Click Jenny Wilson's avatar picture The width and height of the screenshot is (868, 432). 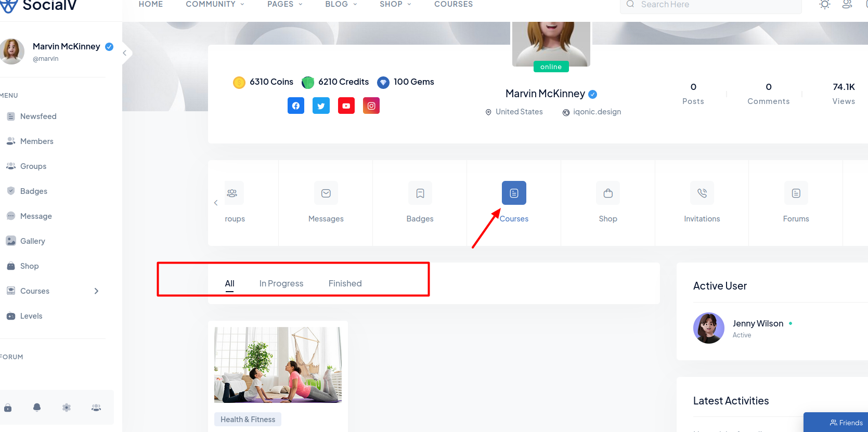tap(709, 328)
